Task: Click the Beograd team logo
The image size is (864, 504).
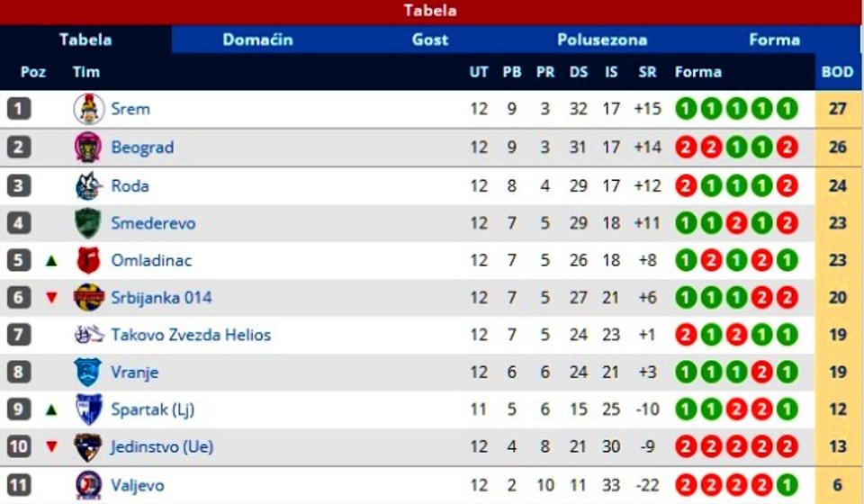Action: [x=88, y=147]
